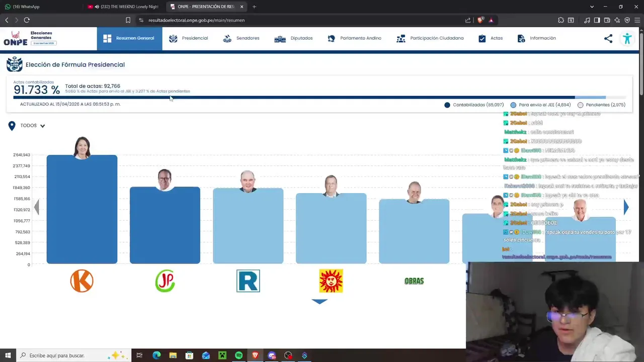Click the Elección de Fórmula Presidencial heading
The width and height of the screenshot is (644, 362).
(x=75, y=64)
